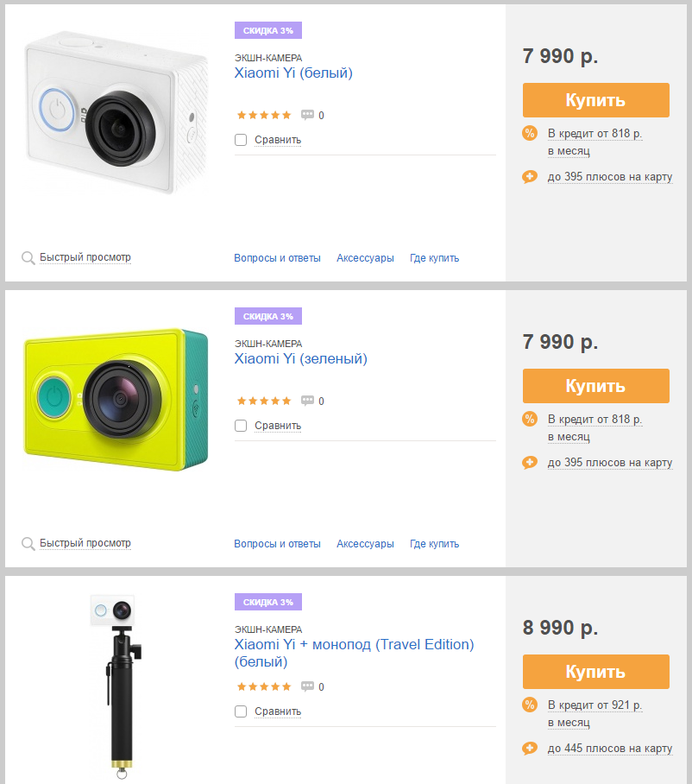Click the comments bubble icon for Xiaomi Yi (зеленый)
Image resolution: width=692 pixels, height=784 pixels.
click(307, 401)
